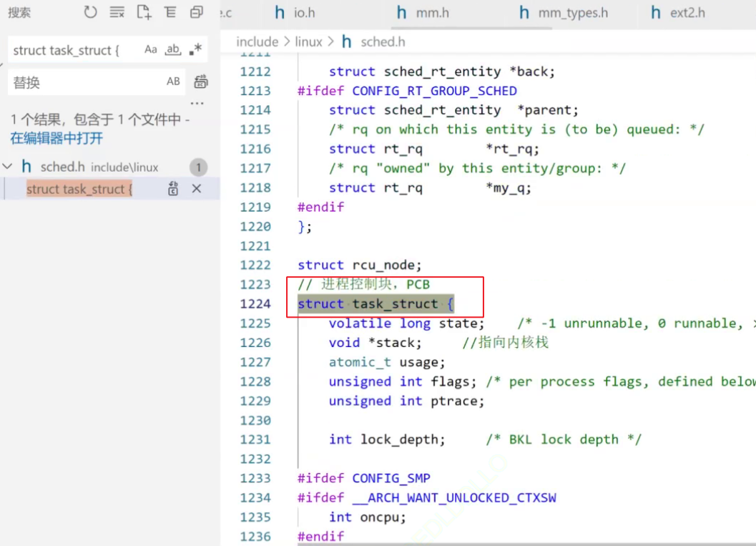Image resolution: width=756 pixels, height=546 pixels.
Task: Collapse all search results
Action: (196, 11)
